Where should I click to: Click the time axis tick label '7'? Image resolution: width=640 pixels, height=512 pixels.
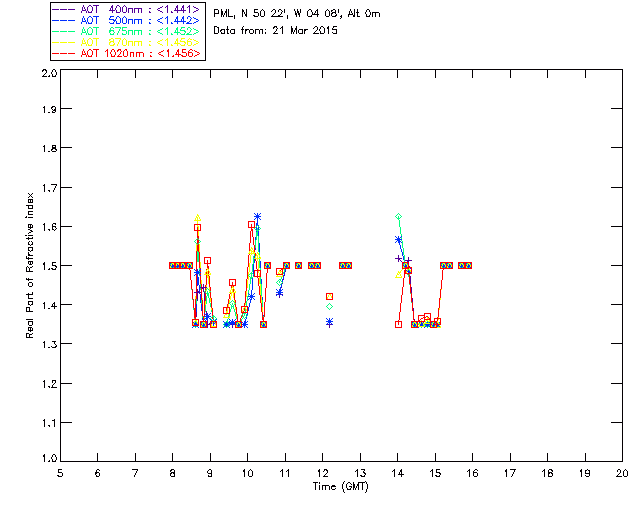[x=135, y=473]
